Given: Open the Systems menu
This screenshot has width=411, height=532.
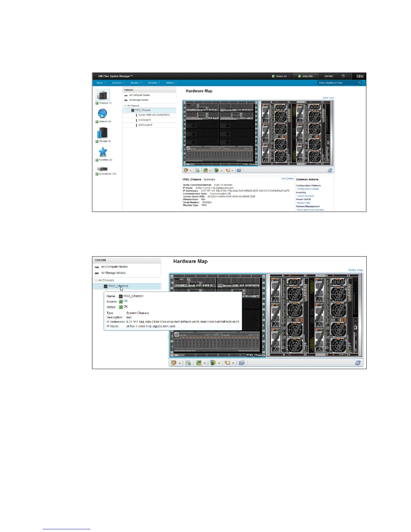Looking at the screenshot, I should (118, 83).
